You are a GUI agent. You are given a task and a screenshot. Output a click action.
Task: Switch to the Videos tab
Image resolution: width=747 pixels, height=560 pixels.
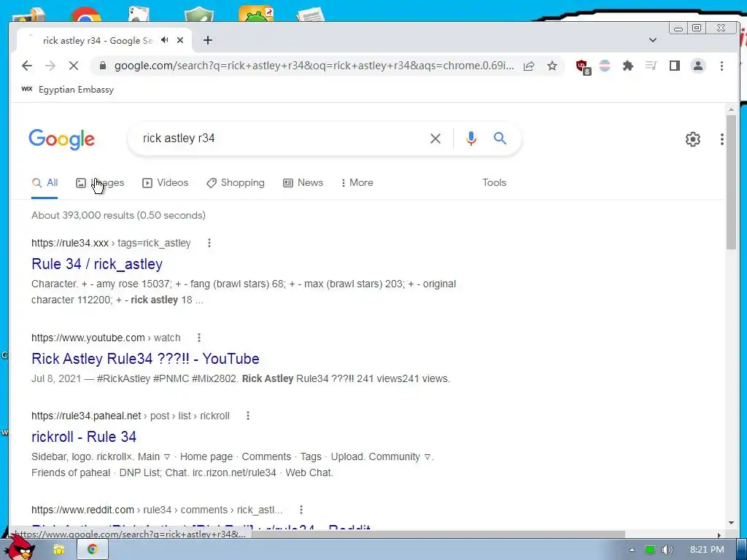[166, 183]
